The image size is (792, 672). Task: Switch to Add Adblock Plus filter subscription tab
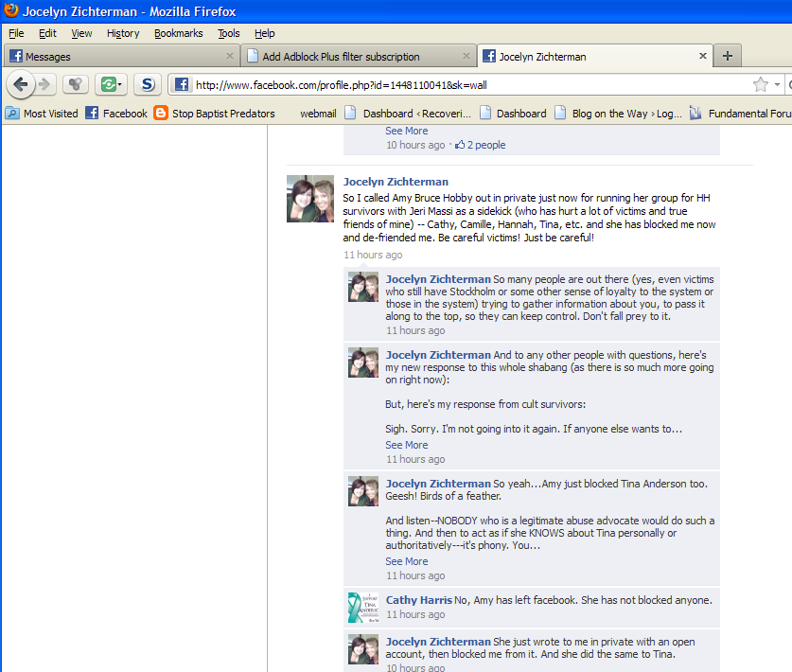[x=358, y=56]
